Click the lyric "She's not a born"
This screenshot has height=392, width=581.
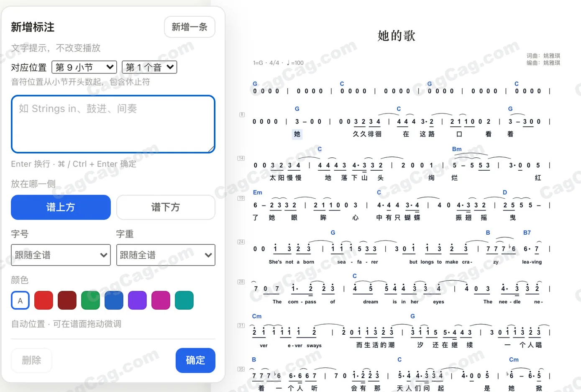coord(292,262)
